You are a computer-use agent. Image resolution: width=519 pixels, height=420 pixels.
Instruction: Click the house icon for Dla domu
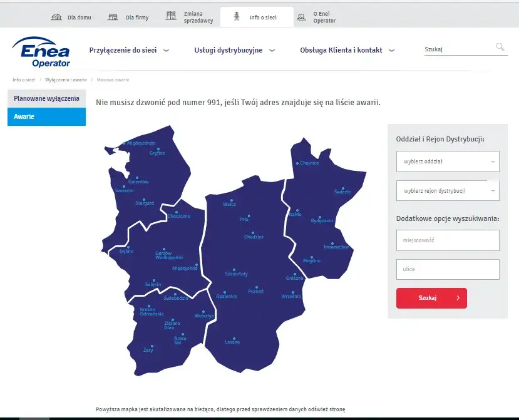click(x=56, y=17)
